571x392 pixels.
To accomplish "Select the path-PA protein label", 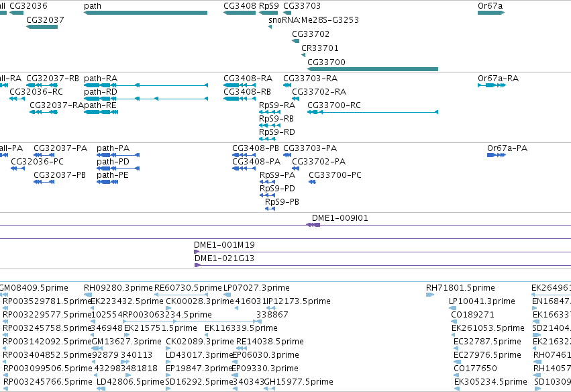I will coord(113,148).
